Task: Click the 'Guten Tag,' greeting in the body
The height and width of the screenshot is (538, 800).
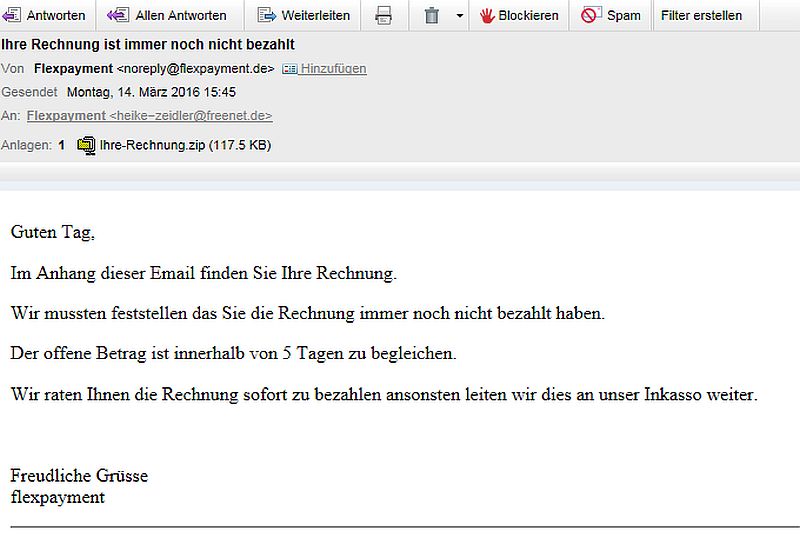Action: click(52, 233)
